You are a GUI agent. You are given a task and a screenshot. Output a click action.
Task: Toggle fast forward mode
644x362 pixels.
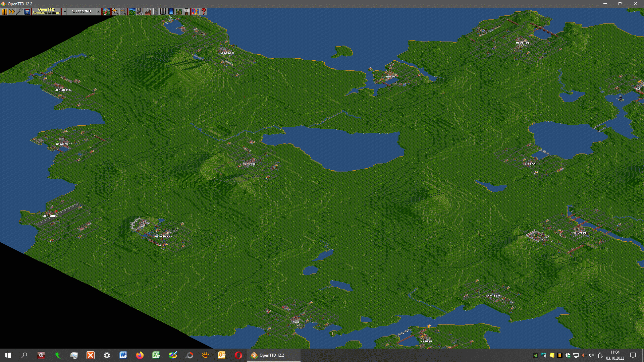tap(12, 12)
